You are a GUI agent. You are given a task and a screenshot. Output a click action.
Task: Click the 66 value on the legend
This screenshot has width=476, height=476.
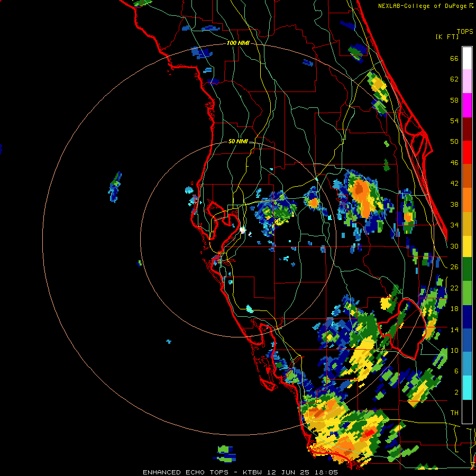[454, 58]
